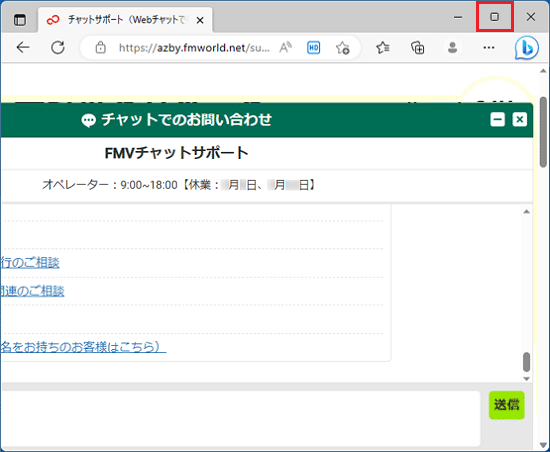This screenshot has height=452, width=550.
Task: Go back with the browser back arrow
Action: pyautogui.click(x=23, y=47)
